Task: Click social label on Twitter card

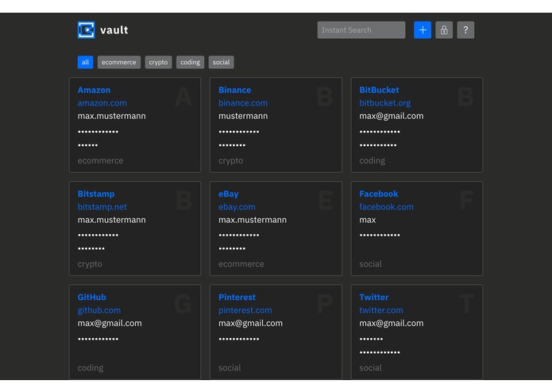Action: click(x=370, y=368)
